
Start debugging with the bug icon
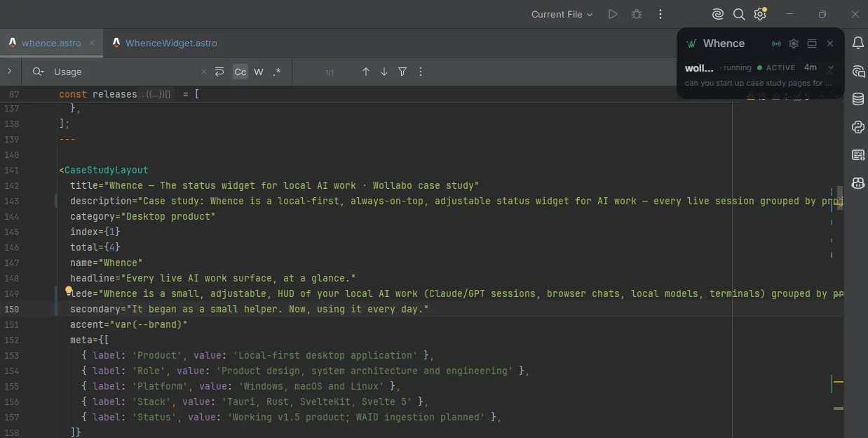[x=637, y=14]
